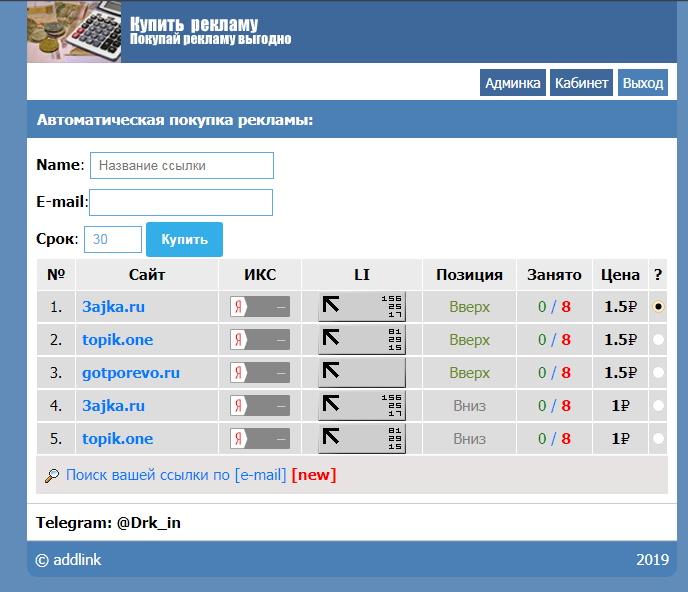This screenshot has width=688, height=592.
Task: Focus the Name link title field
Action: [182, 165]
